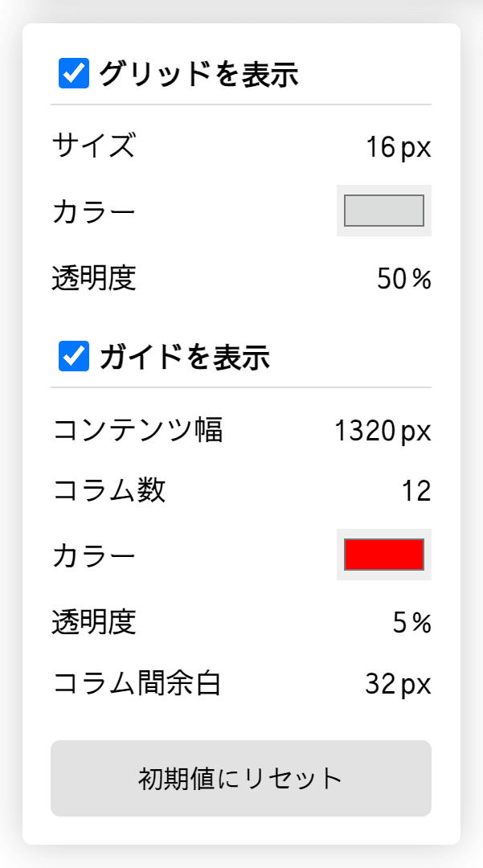Viewport: 483px width, 868px height.
Task: Click the grid section カラー label
Action: coord(84,211)
